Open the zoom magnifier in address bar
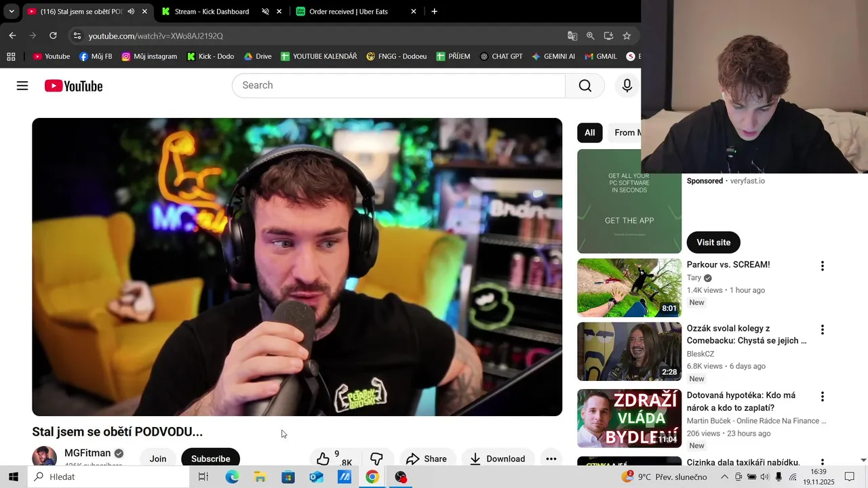Viewport: 868px width, 488px height. [591, 36]
